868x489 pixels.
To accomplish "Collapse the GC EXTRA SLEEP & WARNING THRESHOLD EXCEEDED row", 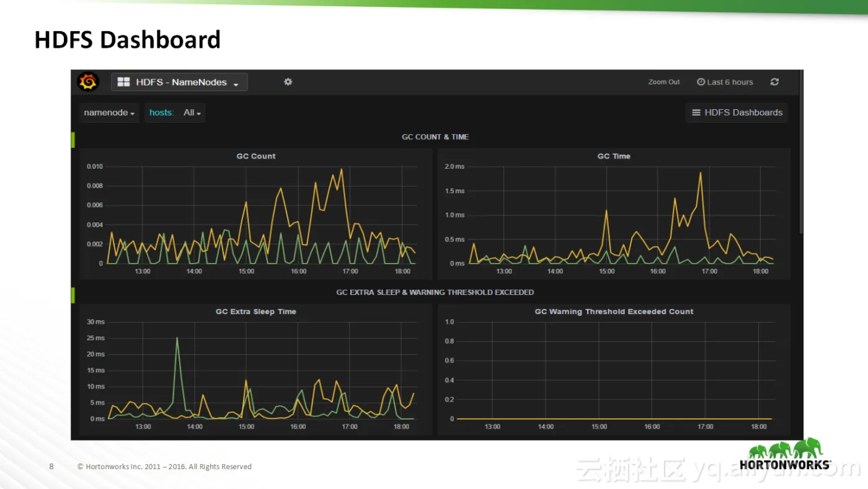I will (x=435, y=292).
